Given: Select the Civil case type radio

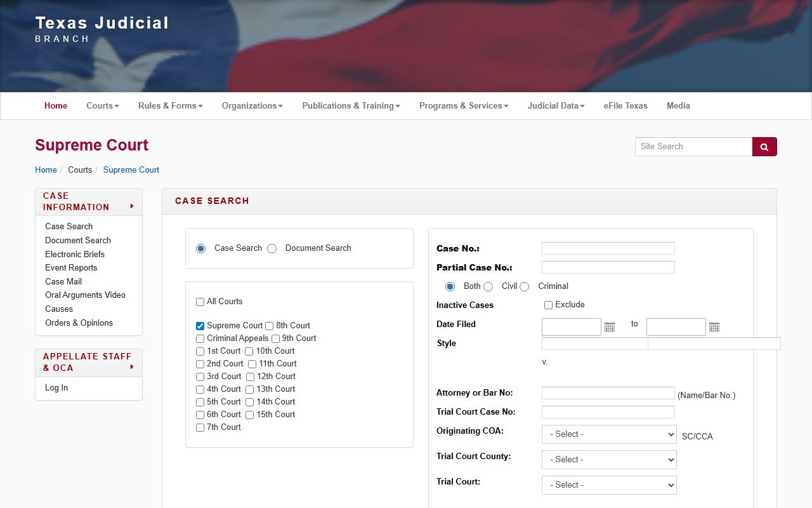Looking at the screenshot, I should click(x=488, y=286).
